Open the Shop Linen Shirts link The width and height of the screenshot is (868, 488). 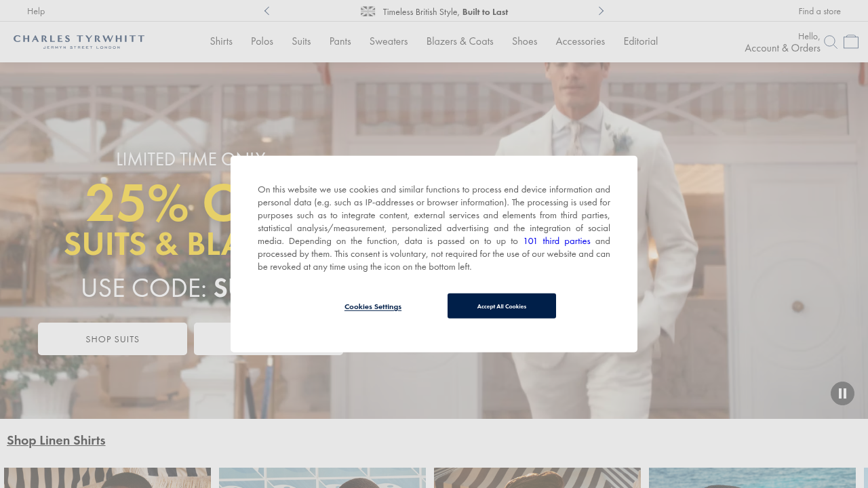[56, 440]
